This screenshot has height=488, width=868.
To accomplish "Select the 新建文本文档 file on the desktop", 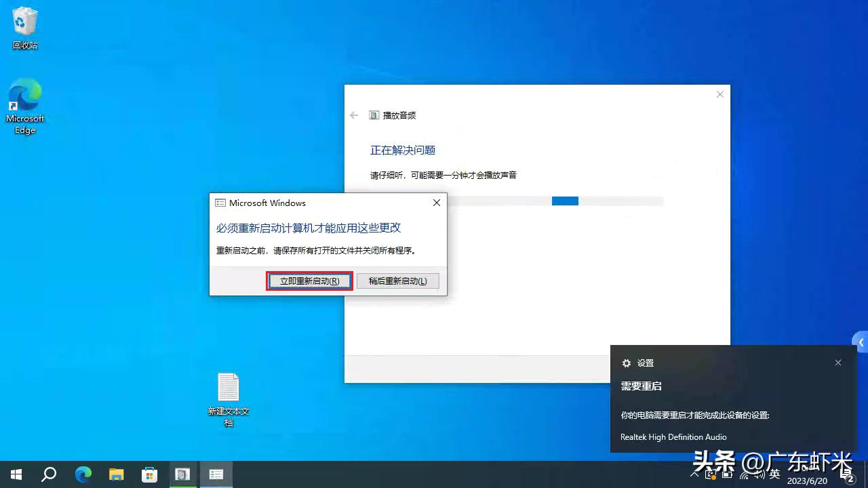I will coord(229,393).
